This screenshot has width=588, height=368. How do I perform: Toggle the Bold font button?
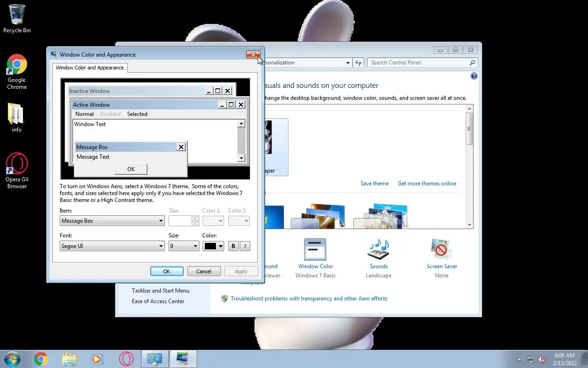[233, 246]
